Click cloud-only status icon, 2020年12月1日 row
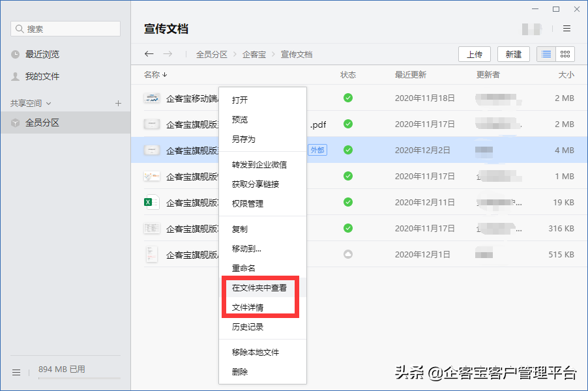The image size is (588, 391). pyautogui.click(x=348, y=254)
